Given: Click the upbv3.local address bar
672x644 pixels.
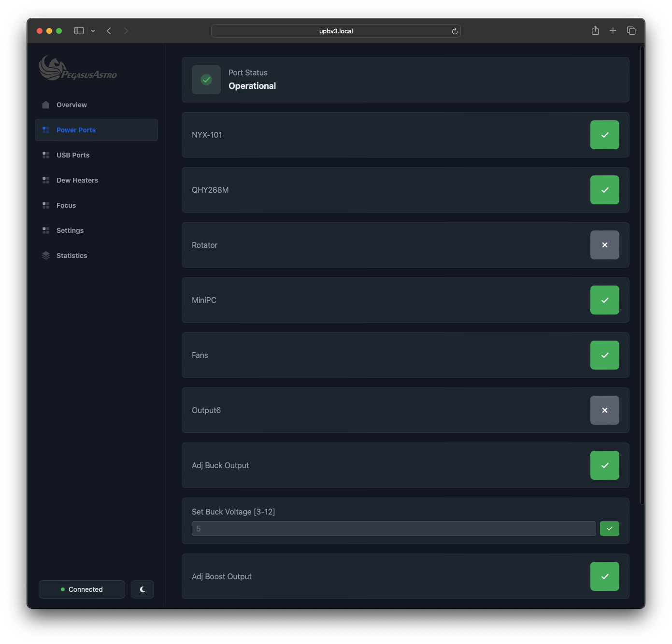Looking at the screenshot, I should click(336, 31).
